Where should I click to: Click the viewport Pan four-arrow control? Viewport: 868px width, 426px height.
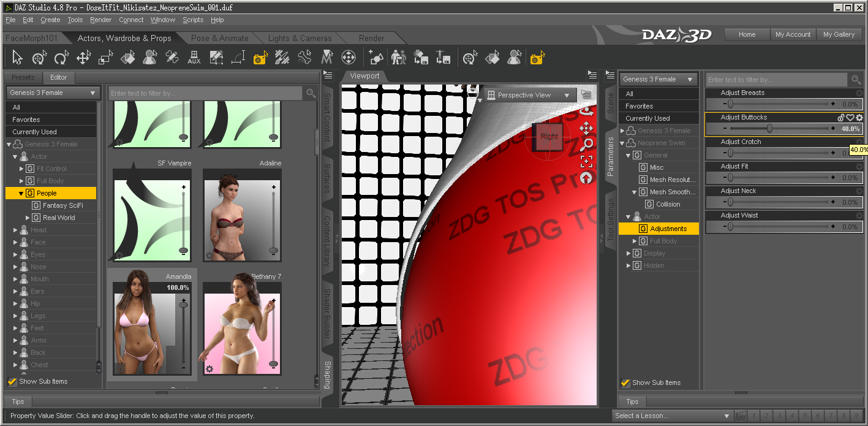pos(586,127)
